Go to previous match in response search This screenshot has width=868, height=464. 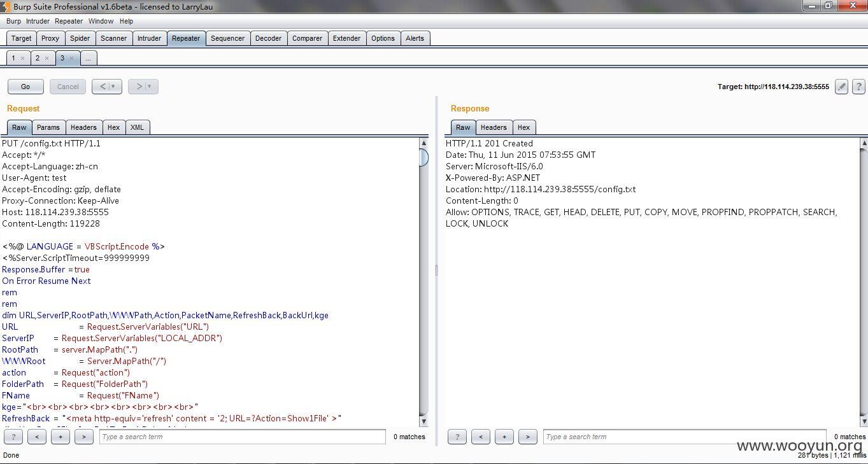pos(481,437)
